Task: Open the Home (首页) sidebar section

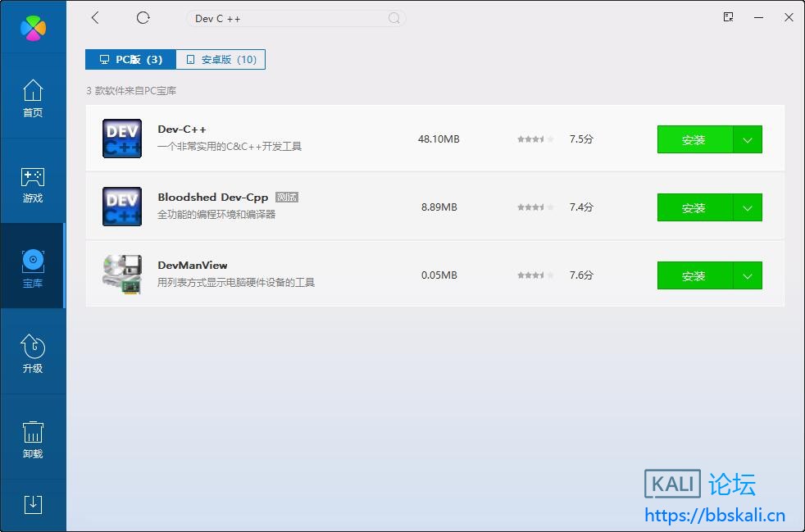Action: tap(33, 98)
